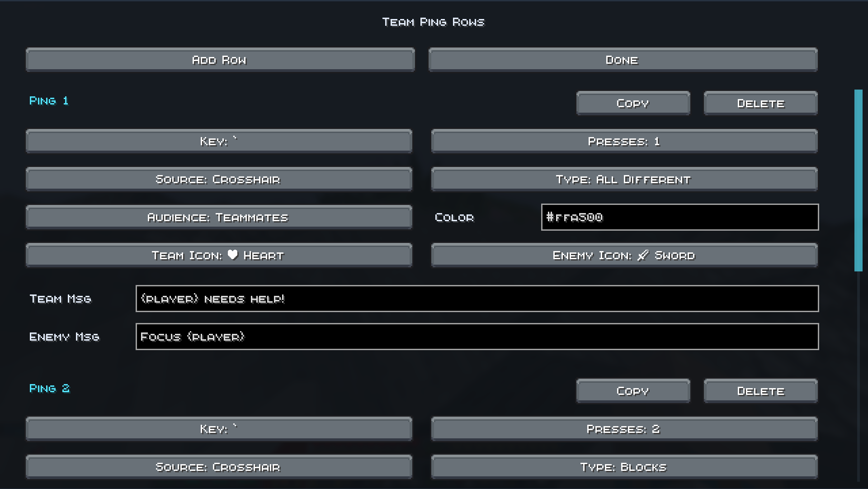868x489 pixels.
Task: Change Team Icon heart selection
Action: point(219,255)
